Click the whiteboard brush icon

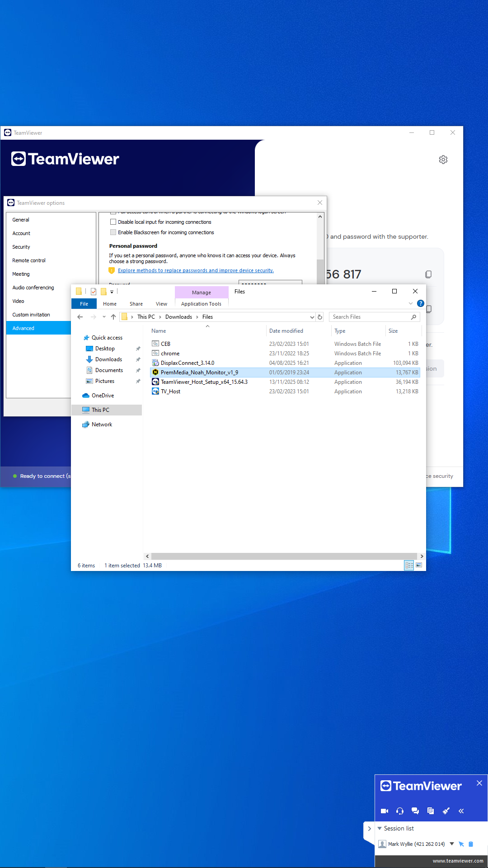446,811
